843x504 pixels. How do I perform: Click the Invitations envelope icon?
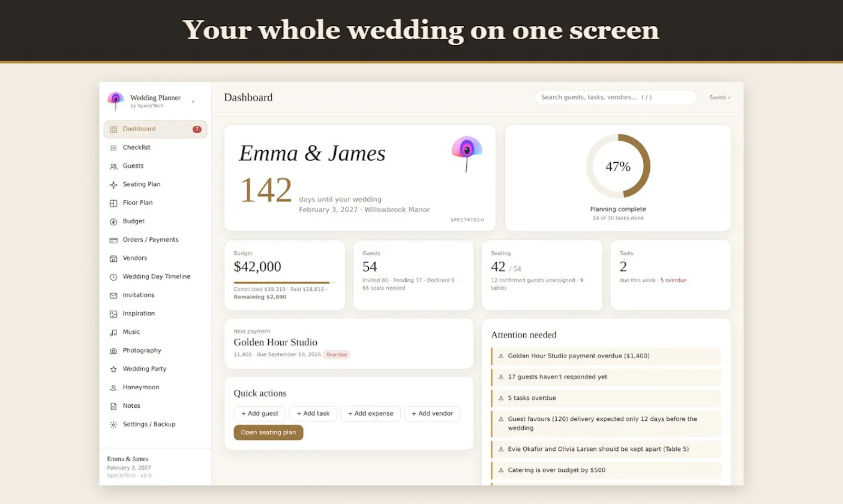tap(113, 295)
